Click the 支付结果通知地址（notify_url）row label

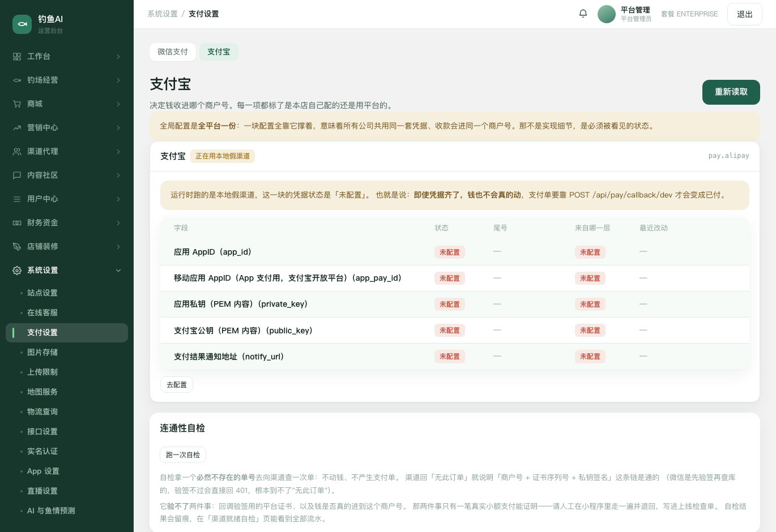(229, 357)
